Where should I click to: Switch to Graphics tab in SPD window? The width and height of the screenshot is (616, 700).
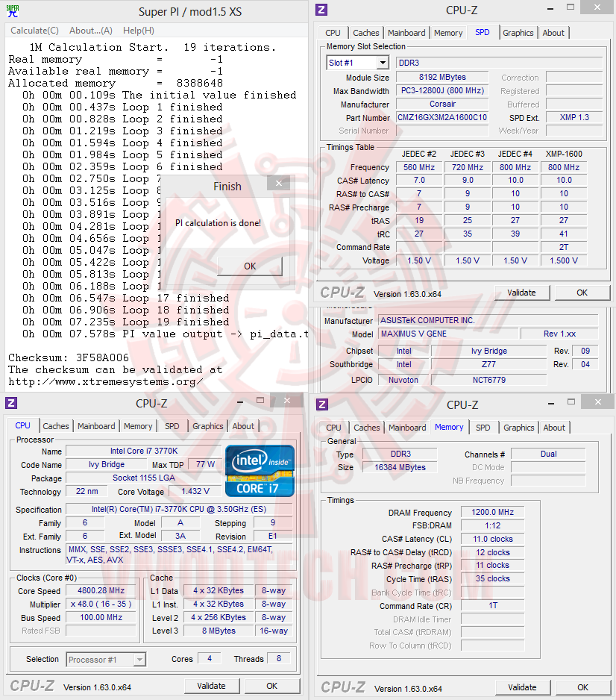coord(518,33)
